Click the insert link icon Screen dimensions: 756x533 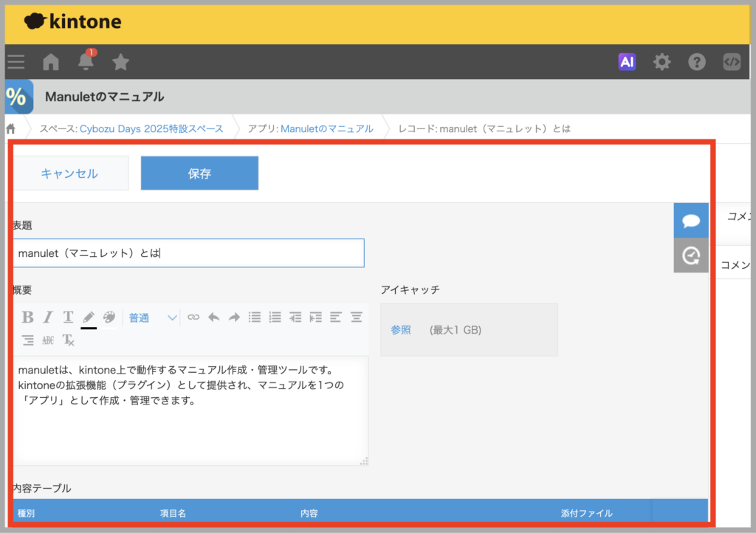[x=193, y=317]
